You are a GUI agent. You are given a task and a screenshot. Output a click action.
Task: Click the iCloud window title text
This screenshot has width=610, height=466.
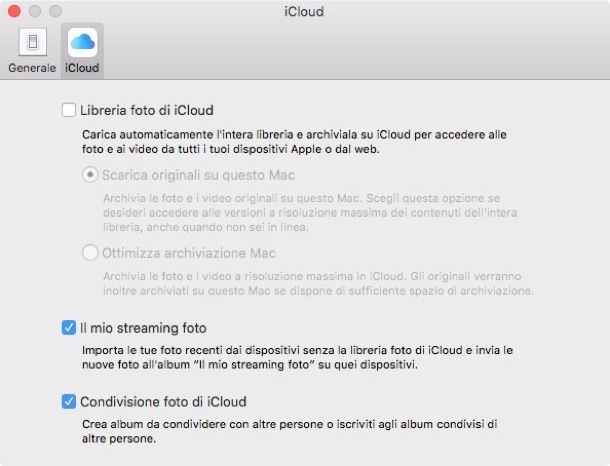(x=304, y=12)
